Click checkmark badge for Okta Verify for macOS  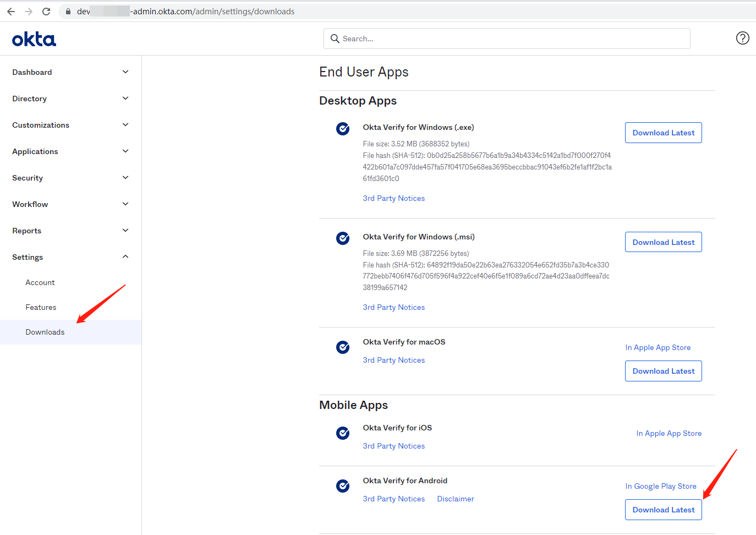(343, 347)
